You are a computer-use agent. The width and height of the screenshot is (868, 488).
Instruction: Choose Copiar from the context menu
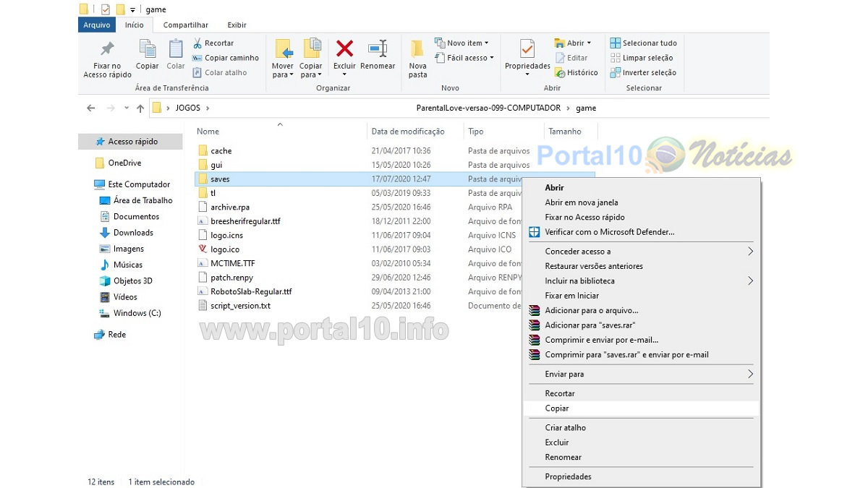(x=557, y=408)
